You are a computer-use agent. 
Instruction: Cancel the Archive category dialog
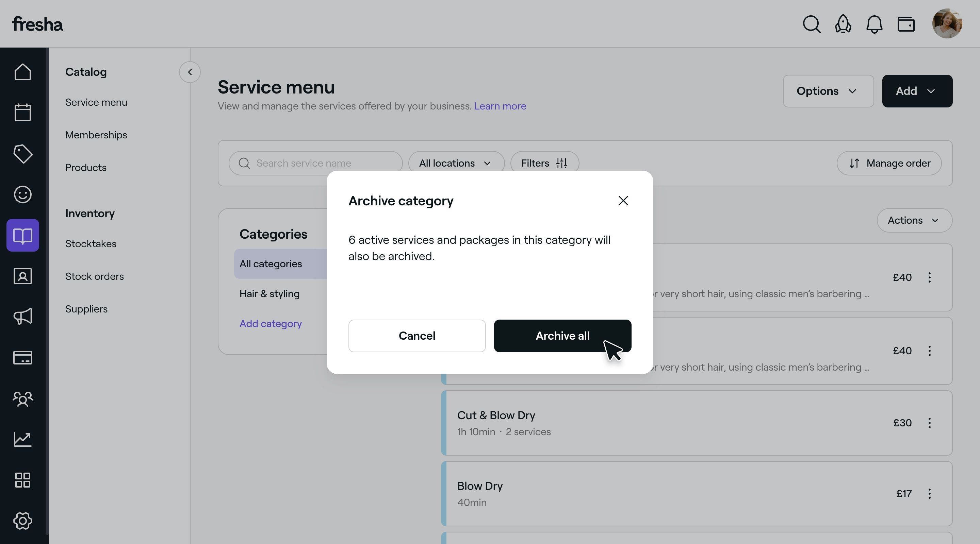(x=417, y=336)
